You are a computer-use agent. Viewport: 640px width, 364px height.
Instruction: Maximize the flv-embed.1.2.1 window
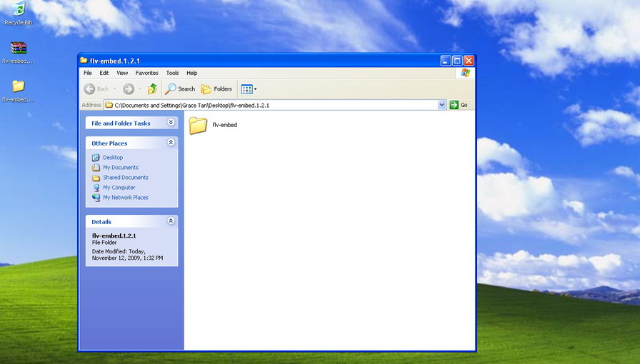point(457,61)
